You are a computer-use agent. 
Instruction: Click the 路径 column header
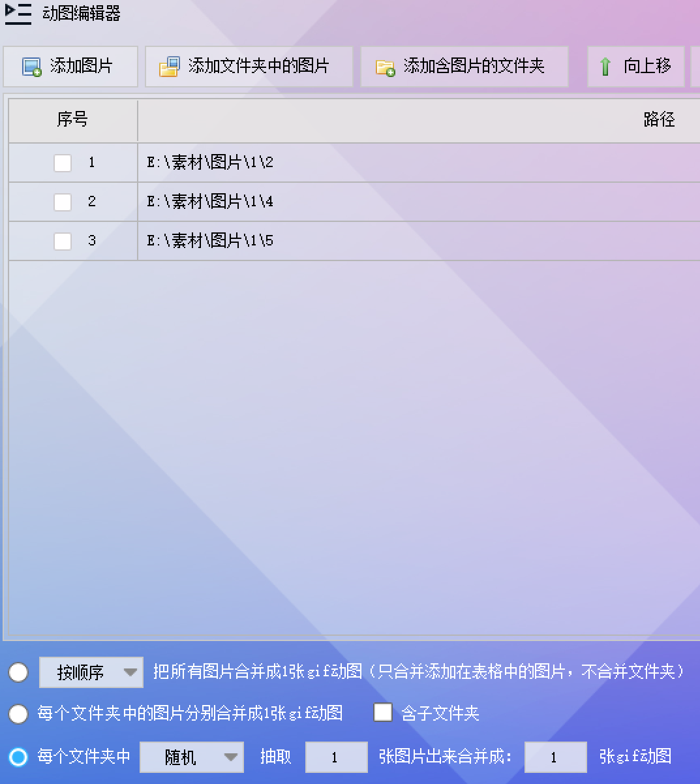click(660, 120)
